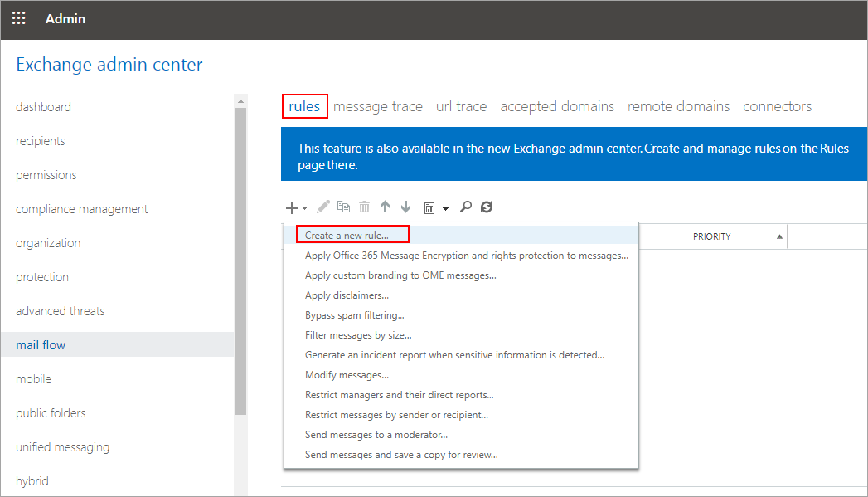Choose 'Apply disclaimers...' from menu
Image resolution: width=868 pixels, height=497 pixels.
347,295
